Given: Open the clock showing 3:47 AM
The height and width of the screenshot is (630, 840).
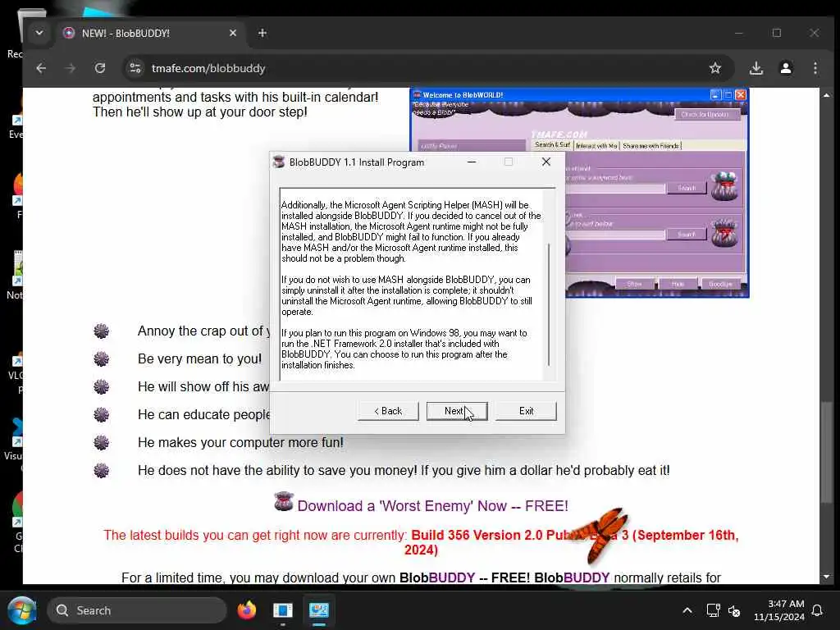Looking at the screenshot, I should [x=779, y=610].
